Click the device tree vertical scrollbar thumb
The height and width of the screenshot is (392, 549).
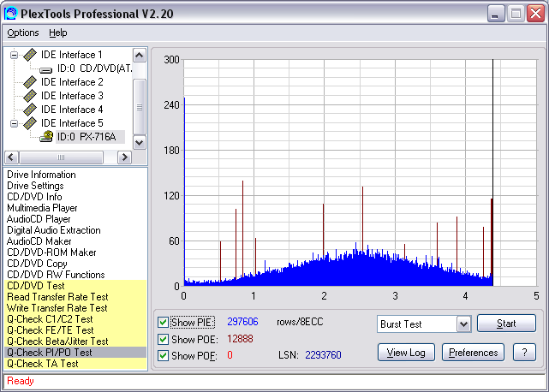(x=140, y=107)
